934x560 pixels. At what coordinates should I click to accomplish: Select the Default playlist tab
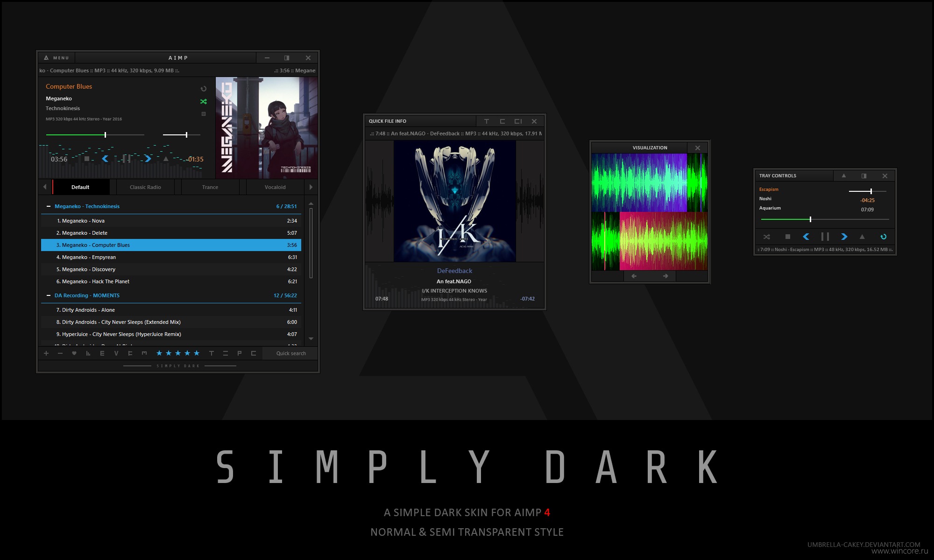click(80, 187)
